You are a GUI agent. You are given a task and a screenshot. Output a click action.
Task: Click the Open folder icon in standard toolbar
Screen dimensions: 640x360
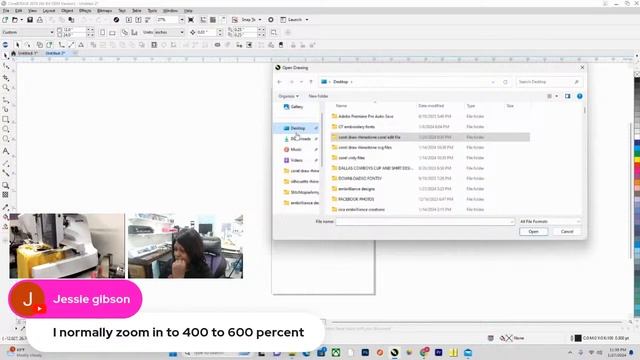15,20
